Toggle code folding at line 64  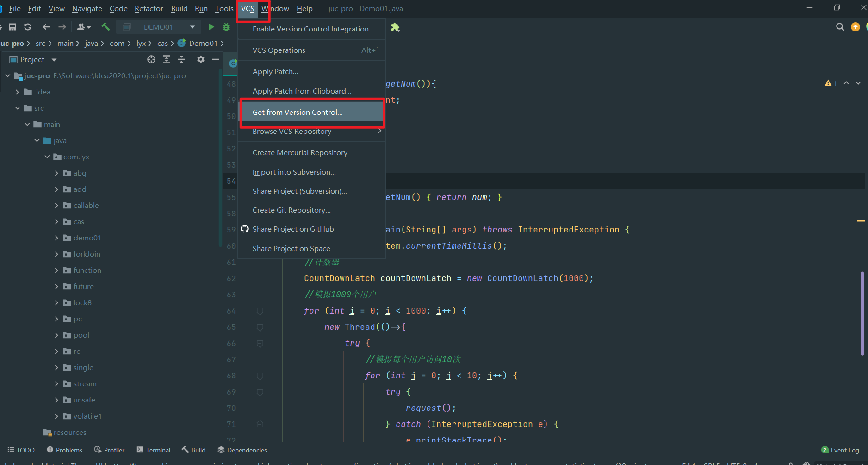point(260,311)
